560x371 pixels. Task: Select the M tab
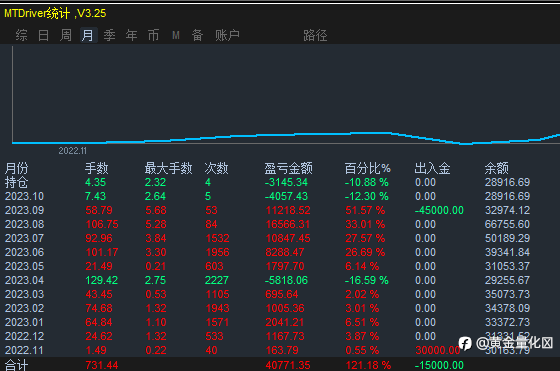(x=176, y=35)
